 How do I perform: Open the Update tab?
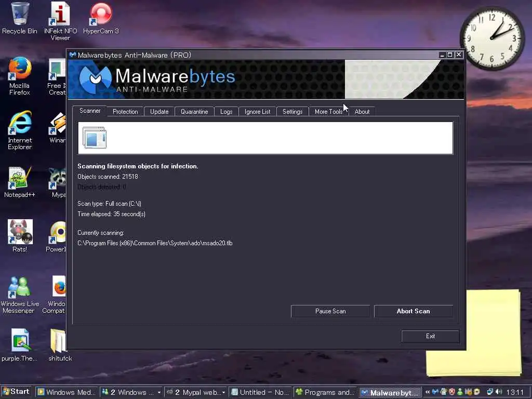159,112
